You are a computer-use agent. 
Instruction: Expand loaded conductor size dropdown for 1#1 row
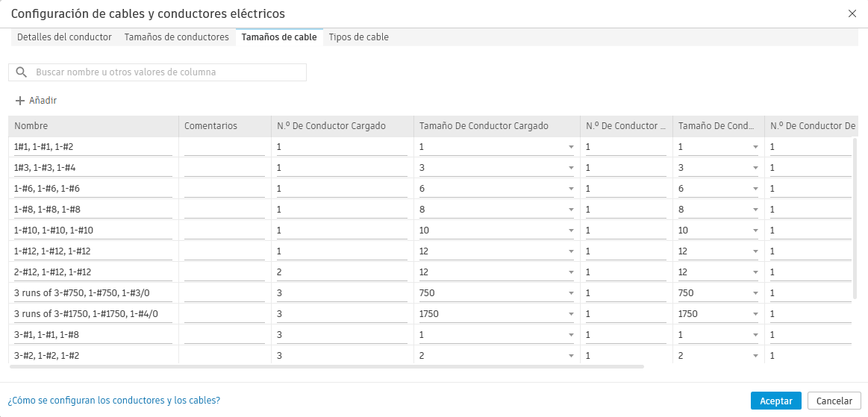pyautogui.click(x=571, y=147)
